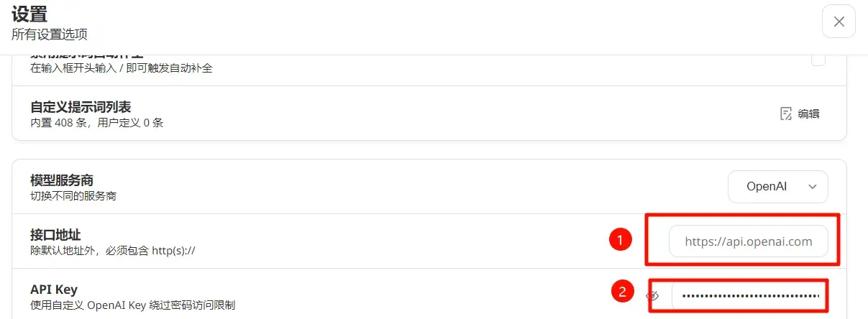Click the 接口地址 setting label

point(55,235)
